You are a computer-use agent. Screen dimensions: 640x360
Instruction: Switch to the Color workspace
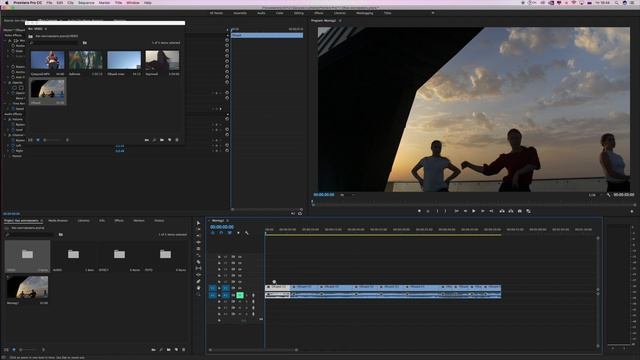tap(280, 13)
